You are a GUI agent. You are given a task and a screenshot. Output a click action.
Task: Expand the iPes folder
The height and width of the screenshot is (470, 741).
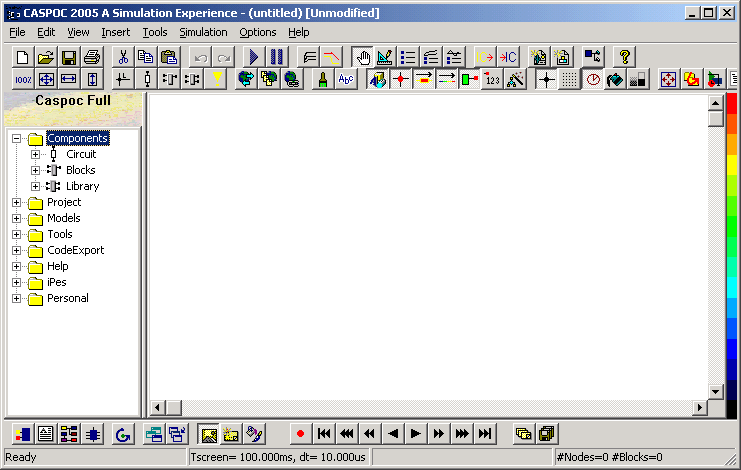(17, 282)
